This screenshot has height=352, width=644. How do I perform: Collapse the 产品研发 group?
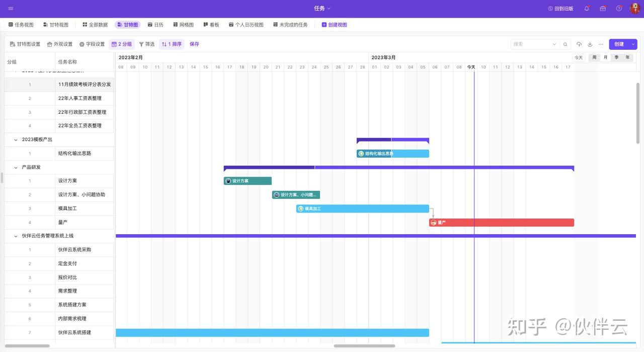point(16,167)
